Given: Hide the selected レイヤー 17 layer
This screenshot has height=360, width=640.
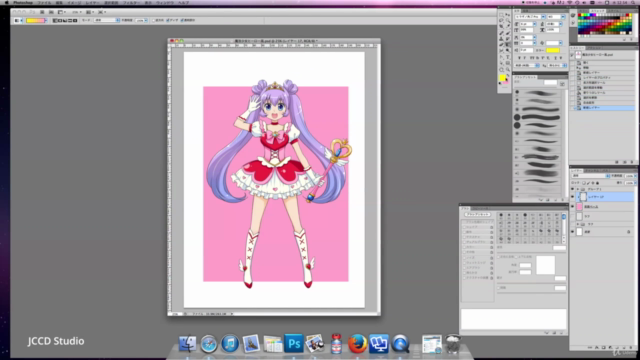Looking at the screenshot, I should 573,197.
